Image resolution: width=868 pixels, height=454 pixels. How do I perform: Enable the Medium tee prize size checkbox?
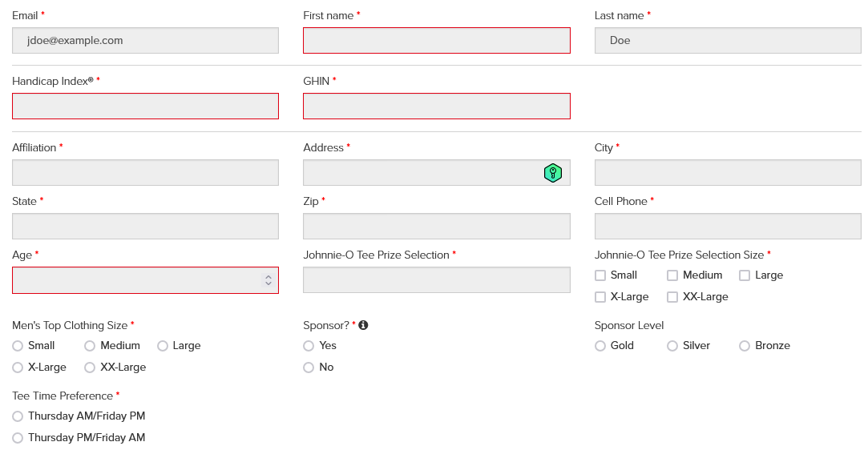point(672,275)
